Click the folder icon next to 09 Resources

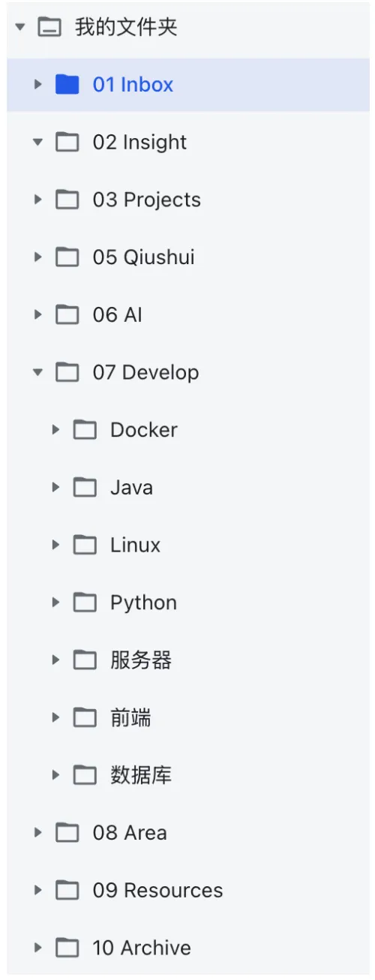[x=67, y=891]
